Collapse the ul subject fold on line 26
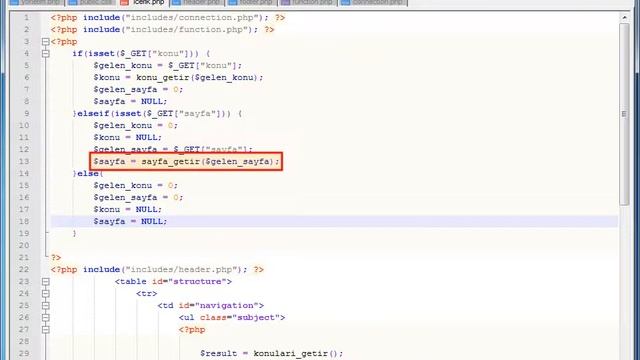The image size is (640, 360). click(x=46, y=318)
